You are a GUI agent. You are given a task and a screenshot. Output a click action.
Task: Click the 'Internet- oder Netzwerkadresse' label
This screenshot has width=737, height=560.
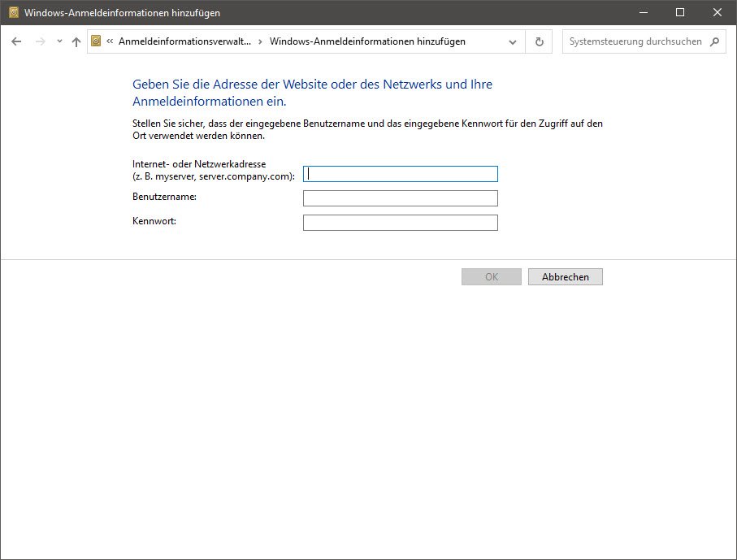[214, 170]
